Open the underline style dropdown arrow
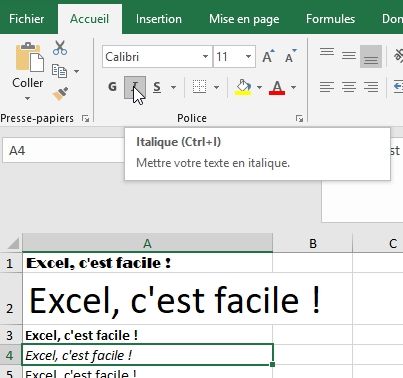Image resolution: width=403 pixels, height=378 pixels. 173,87
